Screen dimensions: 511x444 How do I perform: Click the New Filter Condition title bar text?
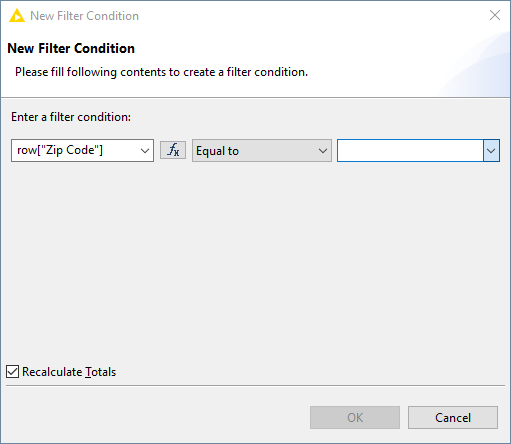[84, 16]
